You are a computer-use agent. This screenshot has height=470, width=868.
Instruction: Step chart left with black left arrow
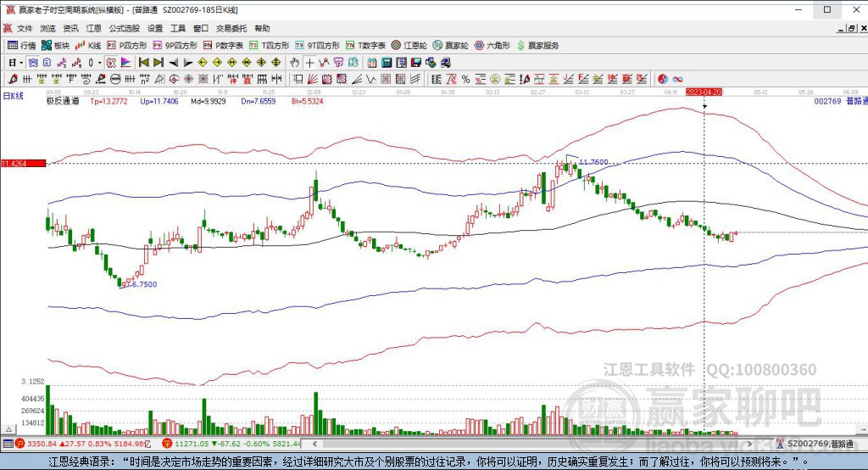(173, 63)
